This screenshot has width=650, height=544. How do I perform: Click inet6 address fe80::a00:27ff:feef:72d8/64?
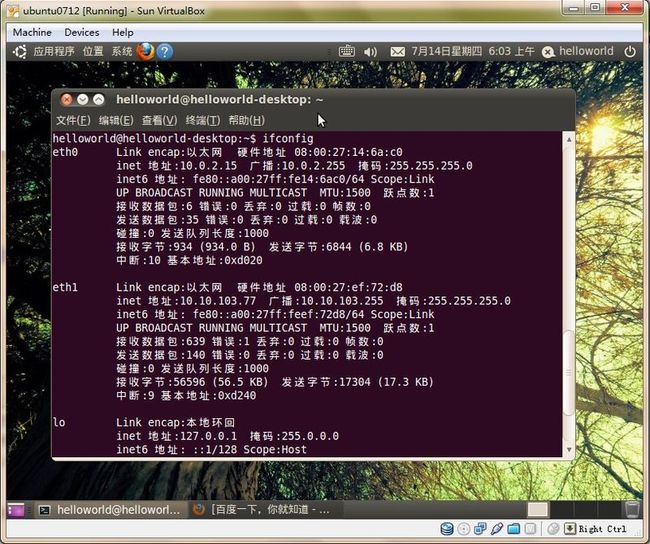[x=279, y=314]
